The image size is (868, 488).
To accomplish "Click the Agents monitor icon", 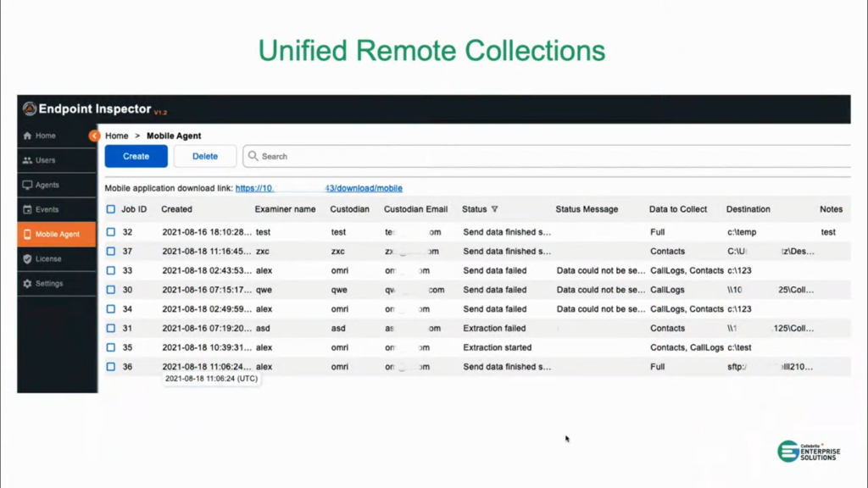I will click(x=27, y=185).
